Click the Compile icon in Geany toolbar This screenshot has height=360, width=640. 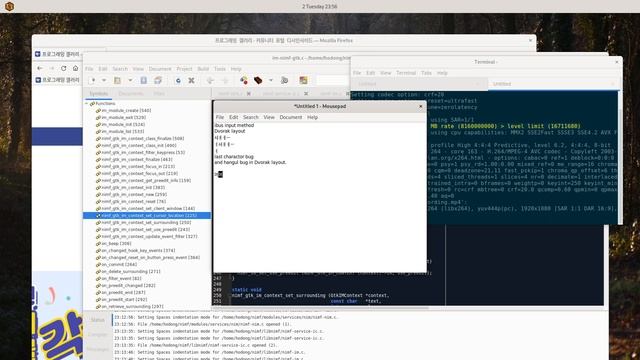pyautogui.click(x=244, y=80)
